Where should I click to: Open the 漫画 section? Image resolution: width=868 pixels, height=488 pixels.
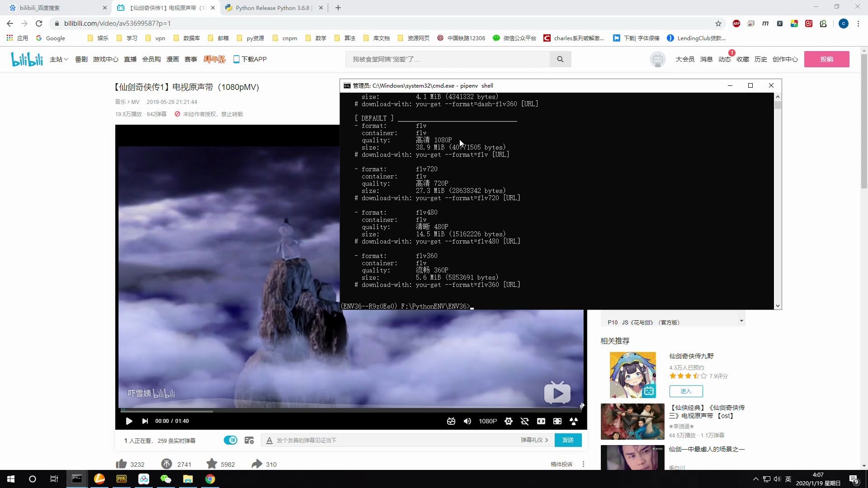click(173, 59)
